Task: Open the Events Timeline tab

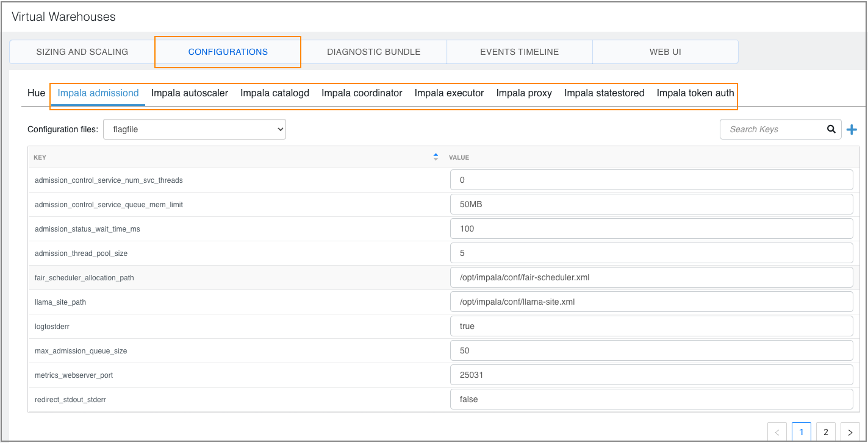Action: pyautogui.click(x=519, y=52)
